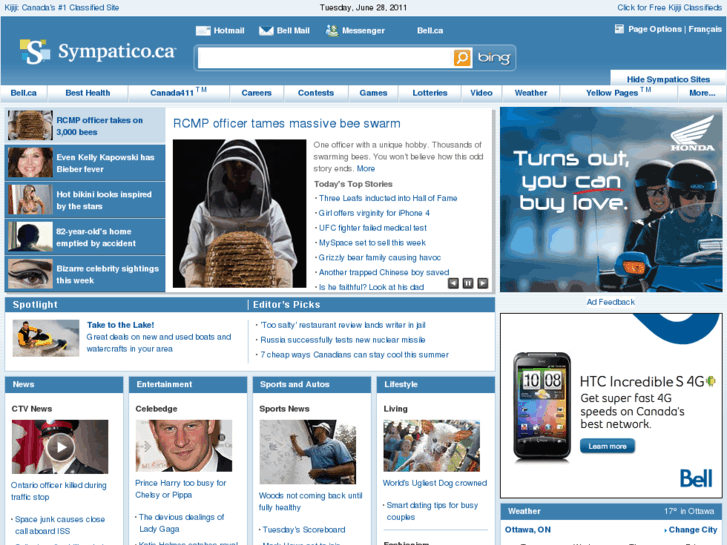Open the Sports and Autos section header
Viewport: 727px width, 545px height.
(294, 384)
